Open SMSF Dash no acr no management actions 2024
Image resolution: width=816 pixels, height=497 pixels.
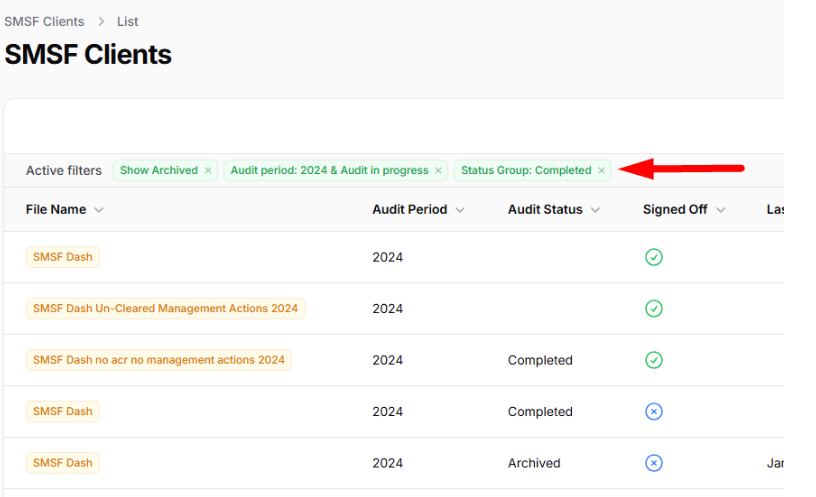[159, 360]
